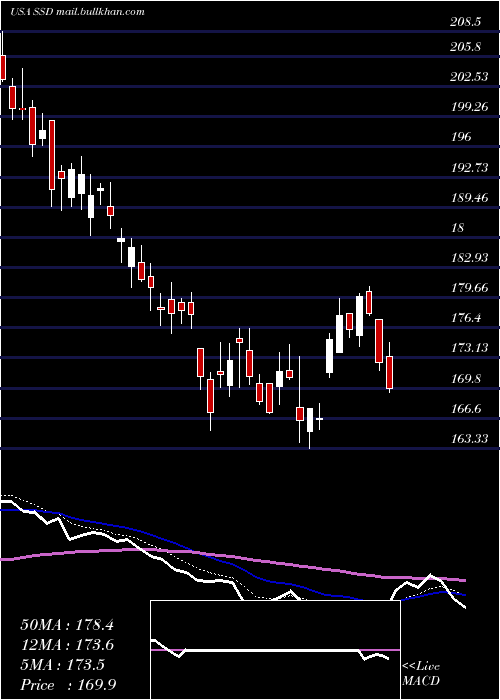Select the 205.8 price axis label
Screen dimensions: 500x700
(466, 46)
